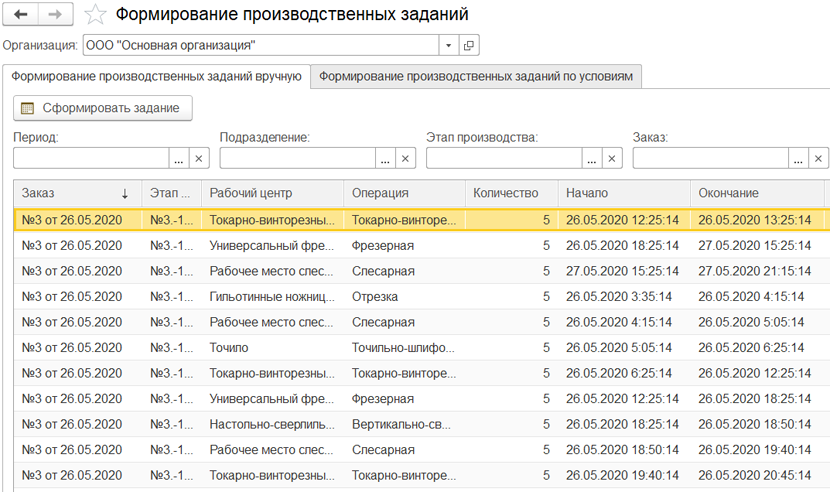830x492 pixels.
Task: Add page to favorites with star icon
Action: [x=95, y=15]
